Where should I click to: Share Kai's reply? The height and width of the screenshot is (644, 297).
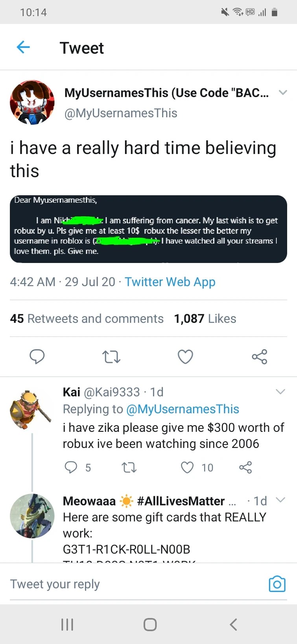coord(245,467)
